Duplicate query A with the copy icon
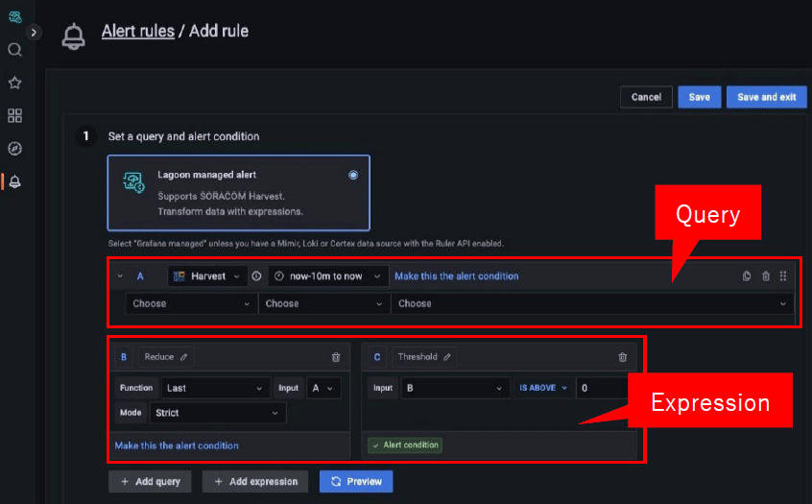The width and height of the screenshot is (812, 504). 746,276
